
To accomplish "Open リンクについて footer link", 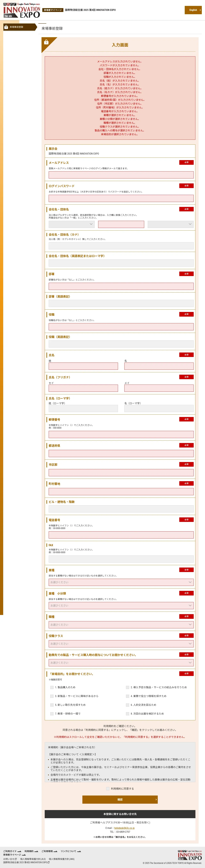I will click(x=68, y=851).
